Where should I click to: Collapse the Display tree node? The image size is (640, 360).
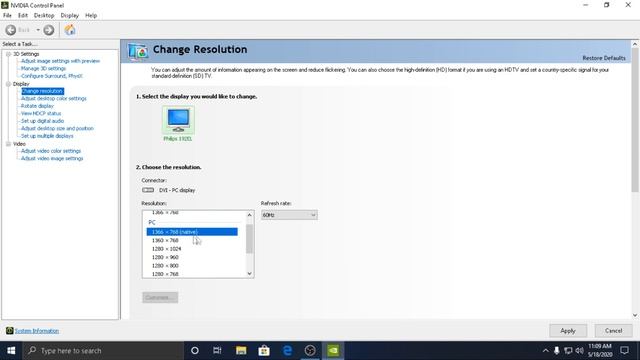[8, 84]
